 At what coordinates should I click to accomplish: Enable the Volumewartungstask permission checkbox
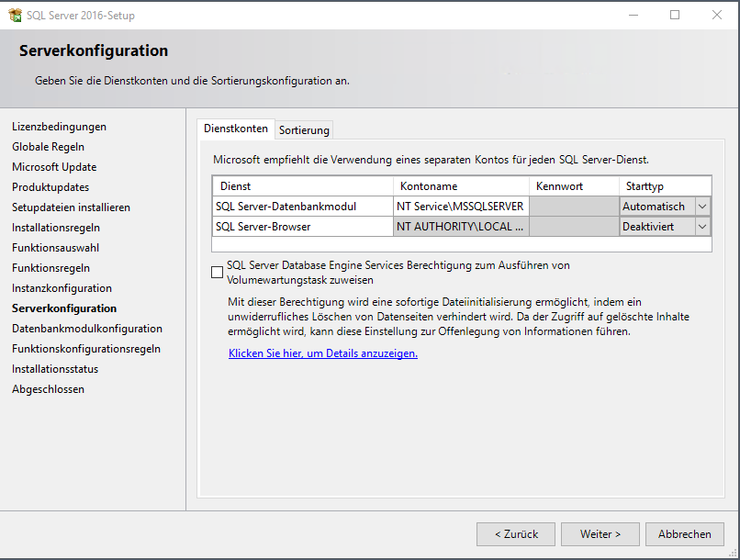[x=217, y=272]
